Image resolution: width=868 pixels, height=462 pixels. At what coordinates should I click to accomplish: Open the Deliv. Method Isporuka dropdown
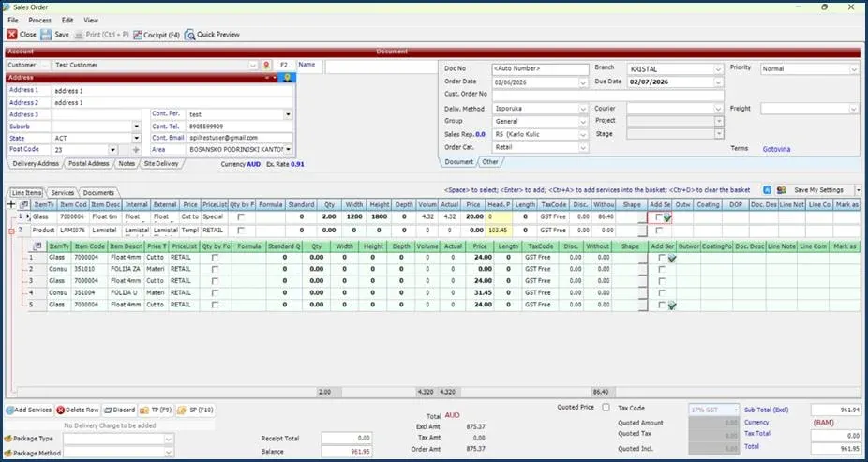click(x=583, y=109)
